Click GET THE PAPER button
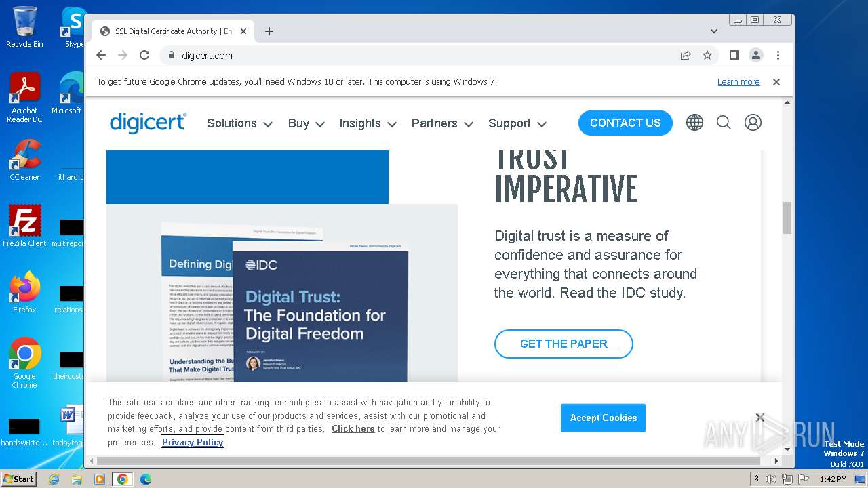 tap(564, 344)
